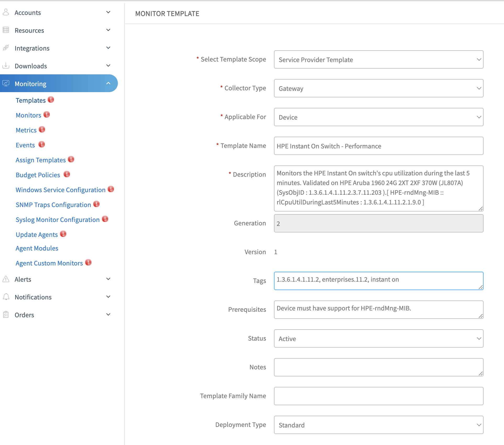Click the Downloads arrow icon
Viewport: 504px width, 445px height.
point(6,66)
